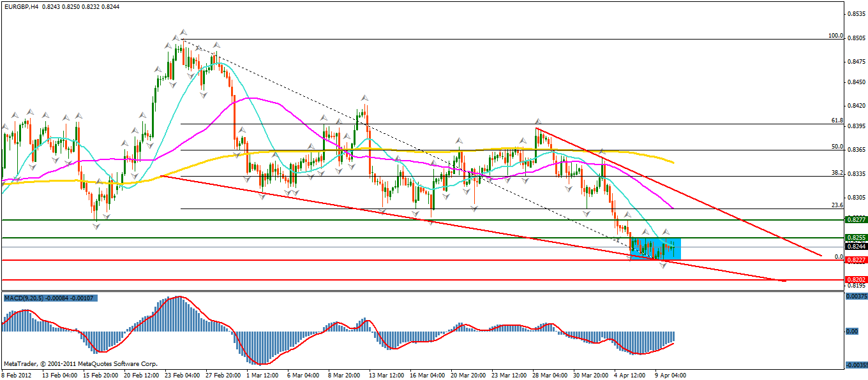868x380 pixels.
Task: Click the Fibonacci 100.0 level label
Action: (x=835, y=36)
